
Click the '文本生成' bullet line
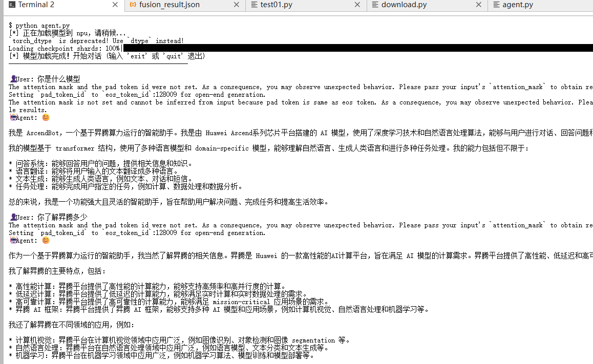click(x=100, y=179)
